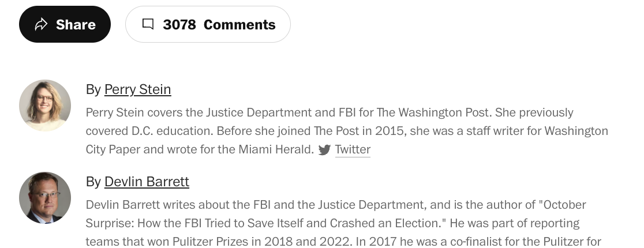Click the 3078 comment count number
The height and width of the screenshot is (248, 644).
(x=179, y=25)
